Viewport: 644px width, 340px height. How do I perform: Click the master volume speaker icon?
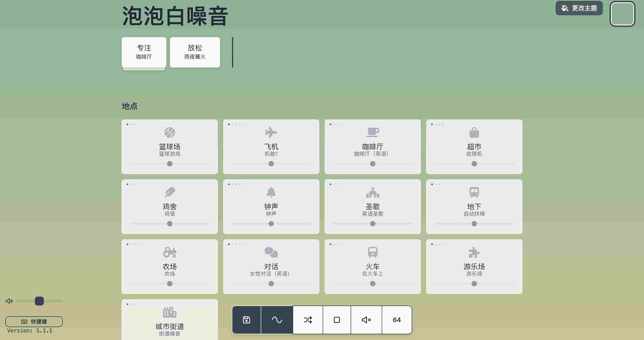(9, 301)
